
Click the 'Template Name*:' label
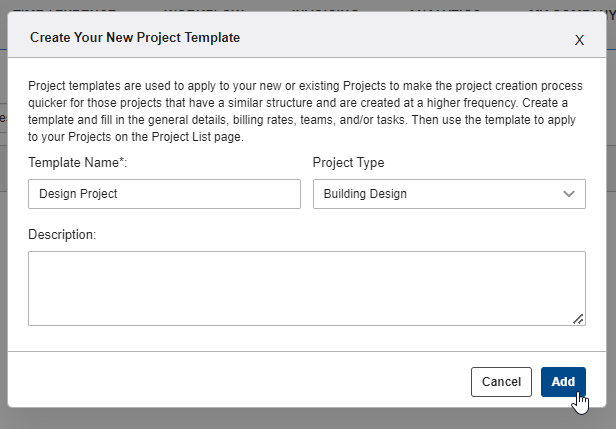click(78, 162)
